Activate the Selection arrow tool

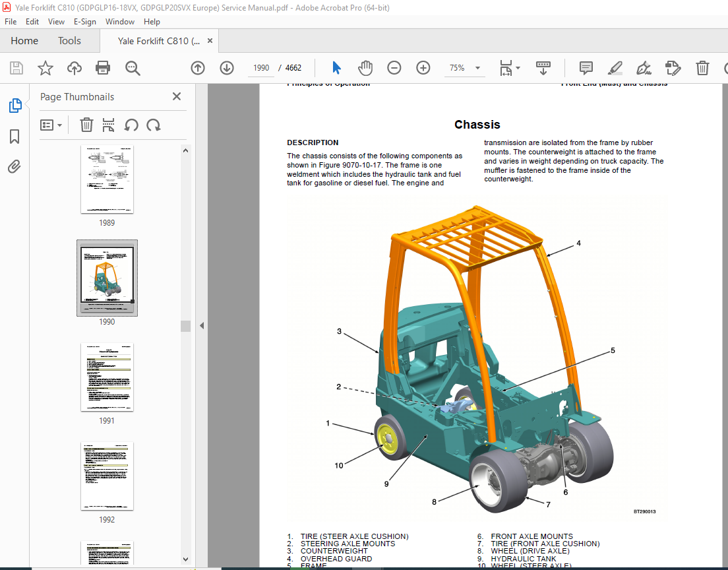[x=336, y=68]
